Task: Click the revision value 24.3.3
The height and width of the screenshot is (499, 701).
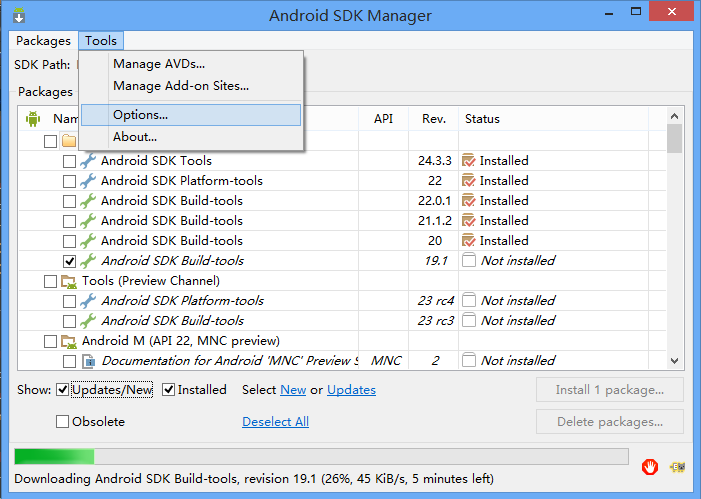Action: pos(435,161)
